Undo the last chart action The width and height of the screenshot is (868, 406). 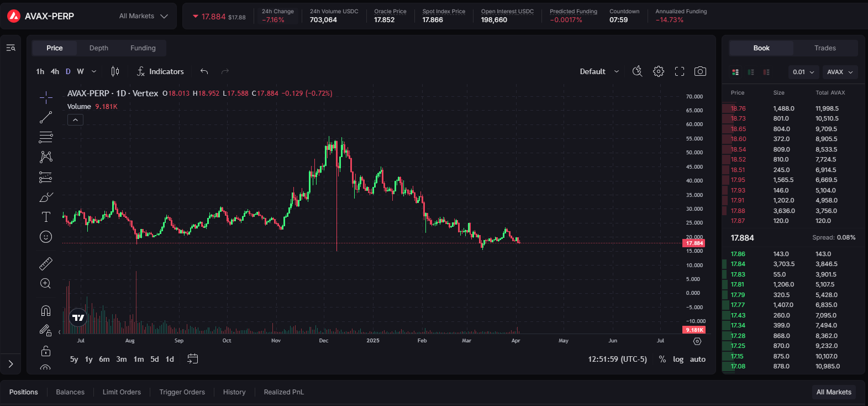point(204,71)
